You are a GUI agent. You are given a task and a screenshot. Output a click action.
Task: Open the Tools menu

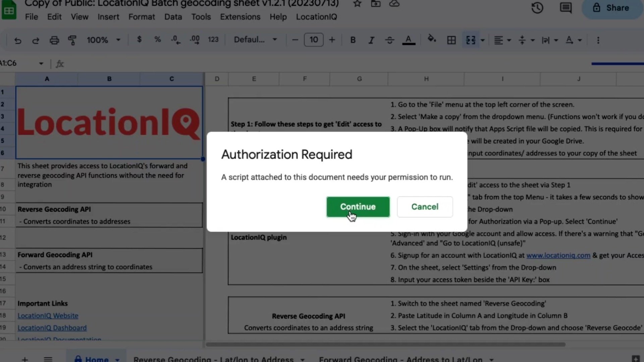point(201,17)
